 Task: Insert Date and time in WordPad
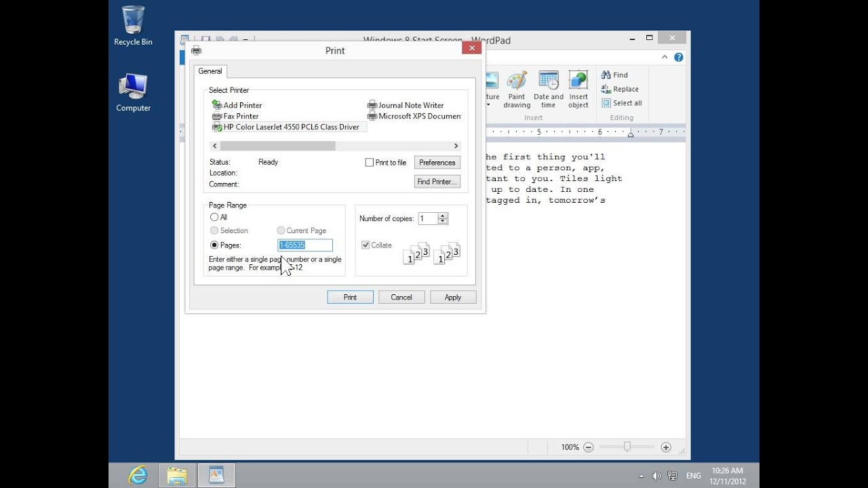(548, 89)
